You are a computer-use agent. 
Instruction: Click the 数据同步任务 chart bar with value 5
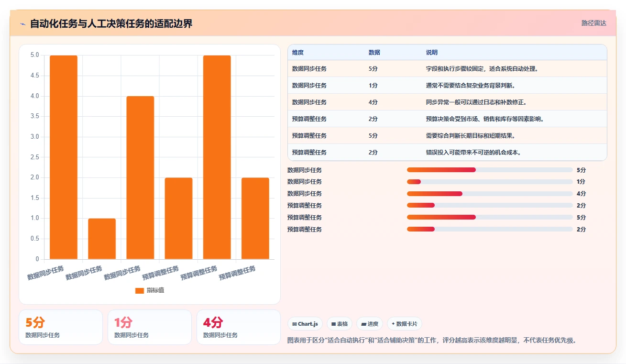64,157
